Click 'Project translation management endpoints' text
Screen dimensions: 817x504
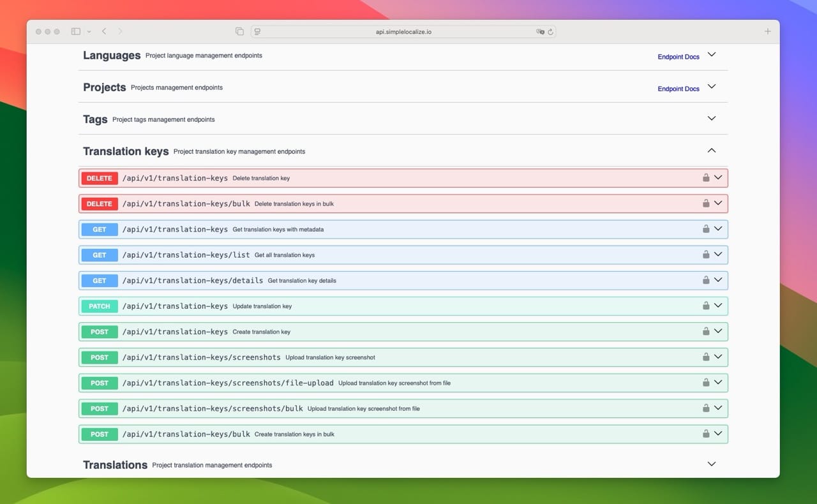[x=212, y=465]
